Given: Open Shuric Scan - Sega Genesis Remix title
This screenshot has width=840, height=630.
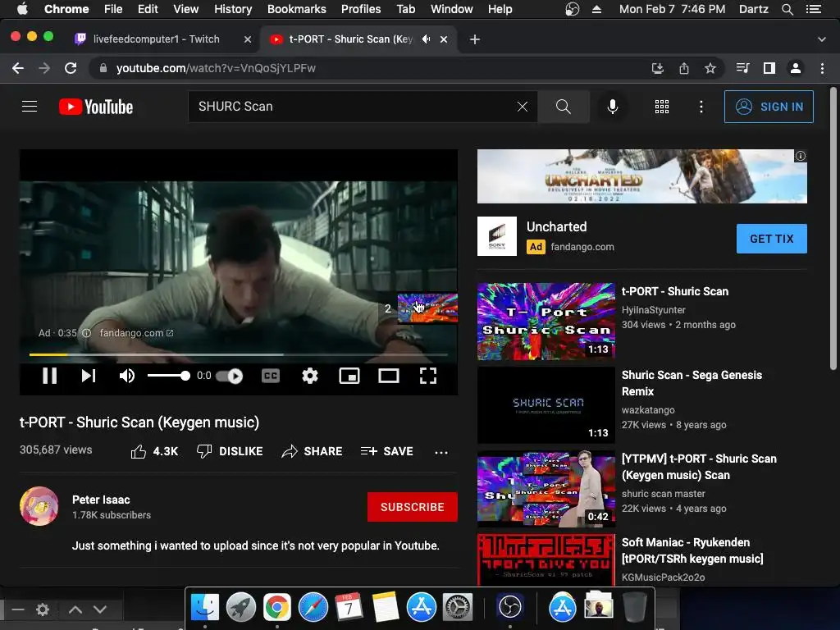Looking at the screenshot, I should click(x=692, y=383).
